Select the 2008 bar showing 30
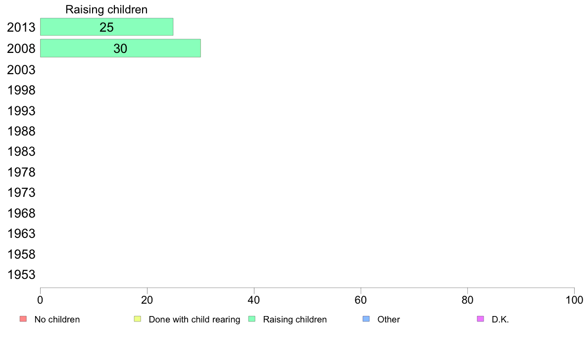This screenshot has height=364, width=588. pos(120,48)
